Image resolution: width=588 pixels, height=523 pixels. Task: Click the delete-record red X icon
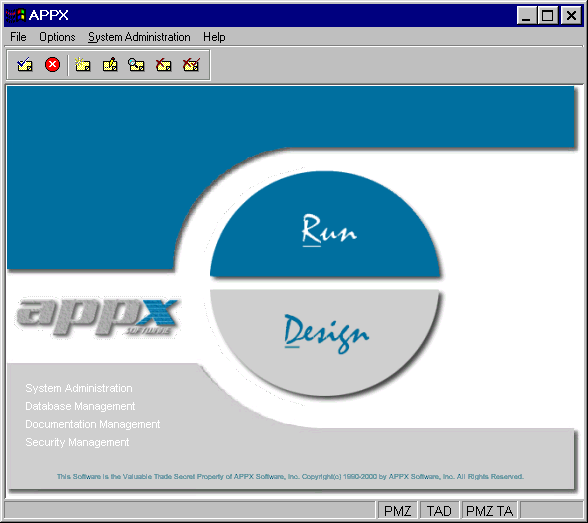[164, 64]
